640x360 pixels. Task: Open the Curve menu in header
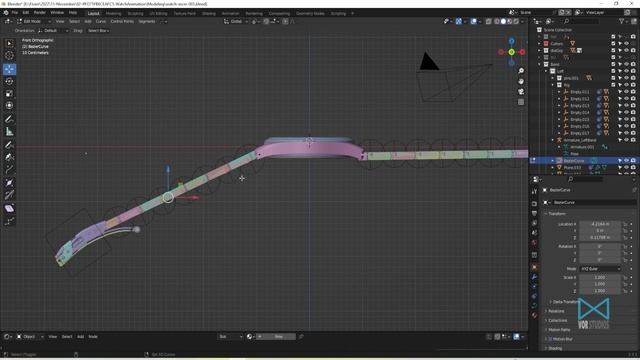tap(101, 21)
